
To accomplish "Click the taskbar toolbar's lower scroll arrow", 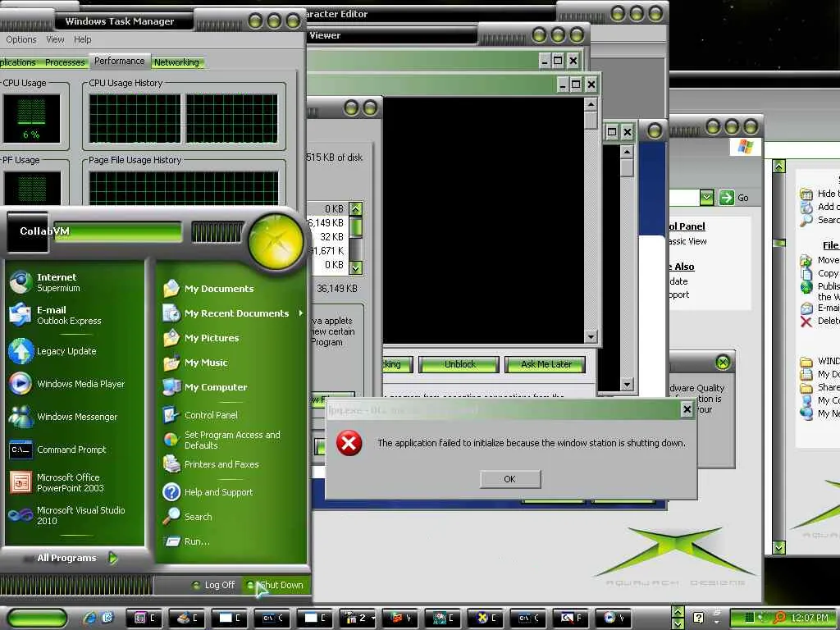I will (x=678, y=623).
